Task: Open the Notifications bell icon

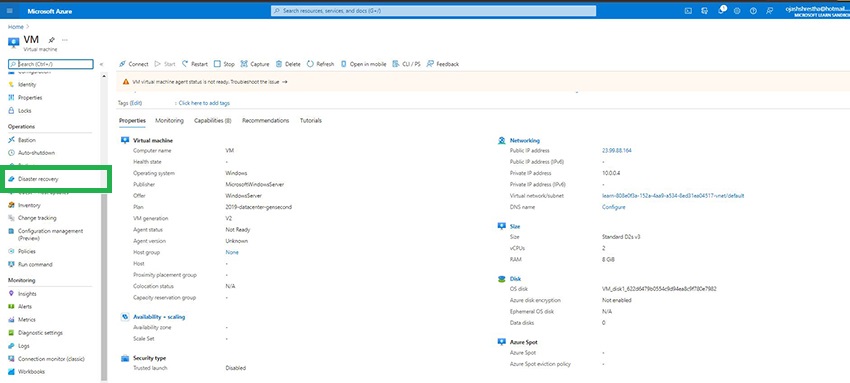Action: point(721,11)
